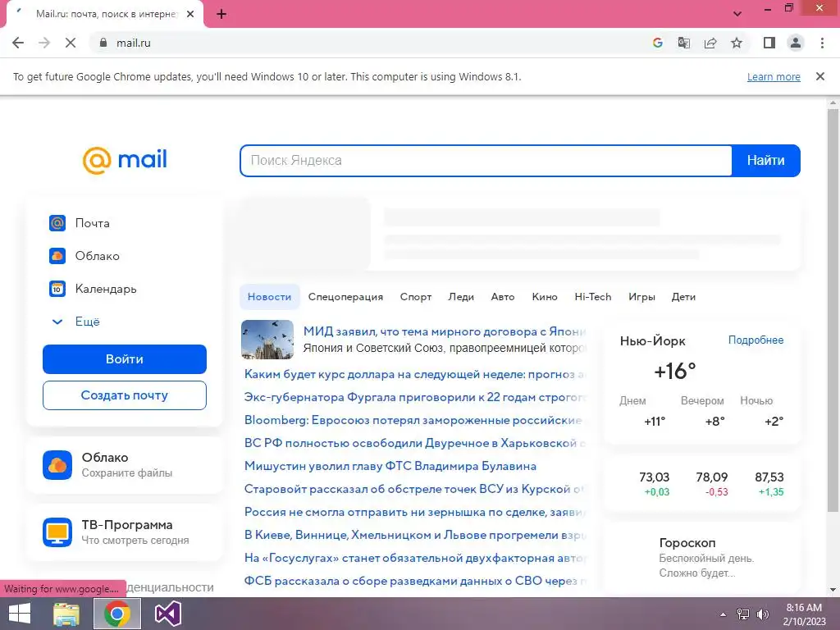Open the Google search icon in address bar
Viewport: 840px width, 630px height.
(x=657, y=43)
